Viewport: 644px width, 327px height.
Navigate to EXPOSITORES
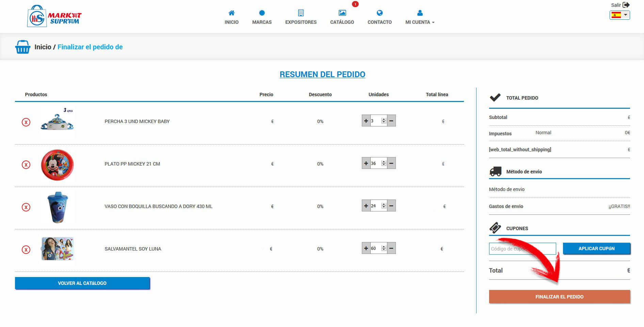point(301,17)
